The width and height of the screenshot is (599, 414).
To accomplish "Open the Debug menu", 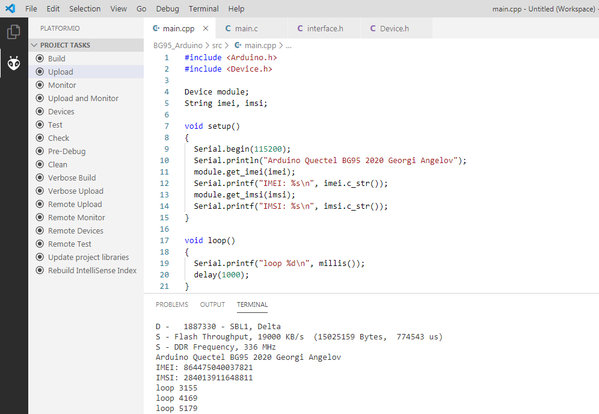I will 167,8.
